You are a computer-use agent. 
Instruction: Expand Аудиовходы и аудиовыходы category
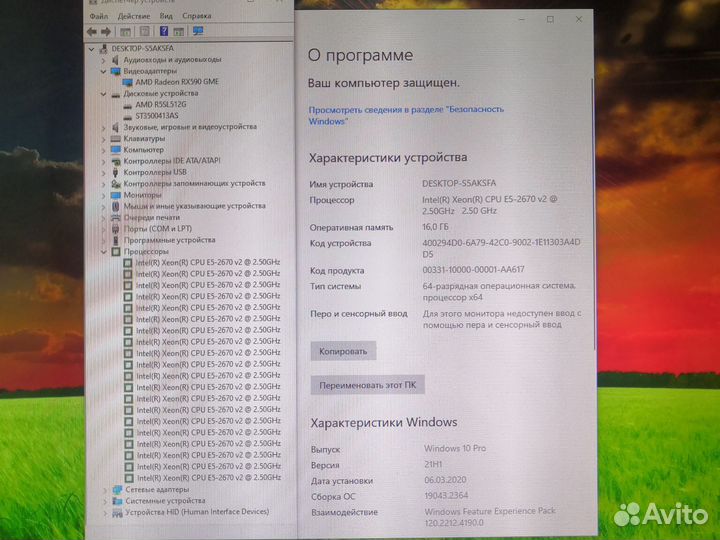click(103, 60)
